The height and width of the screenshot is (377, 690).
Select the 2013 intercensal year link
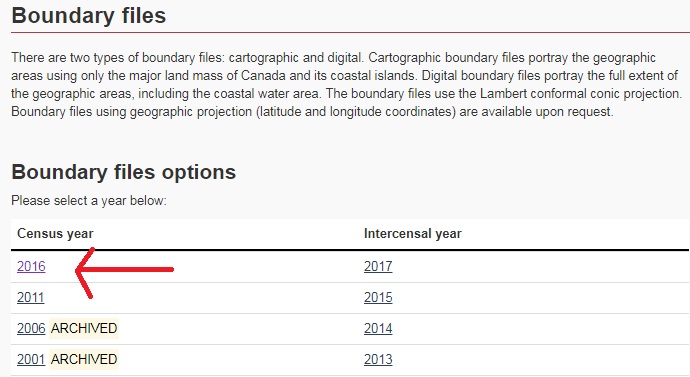pos(378,359)
